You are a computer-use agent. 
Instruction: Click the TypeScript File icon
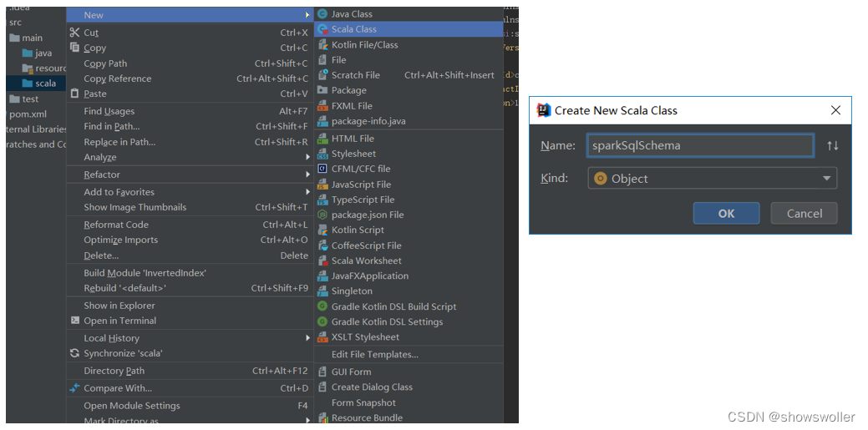(x=322, y=200)
